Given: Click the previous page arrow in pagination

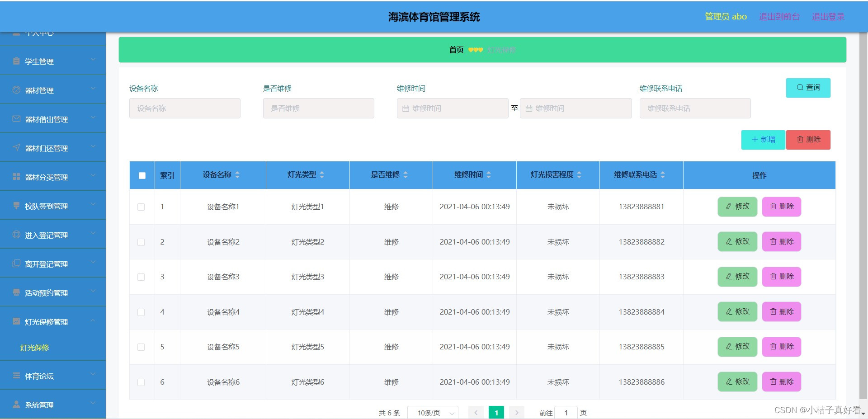Looking at the screenshot, I should tap(476, 413).
